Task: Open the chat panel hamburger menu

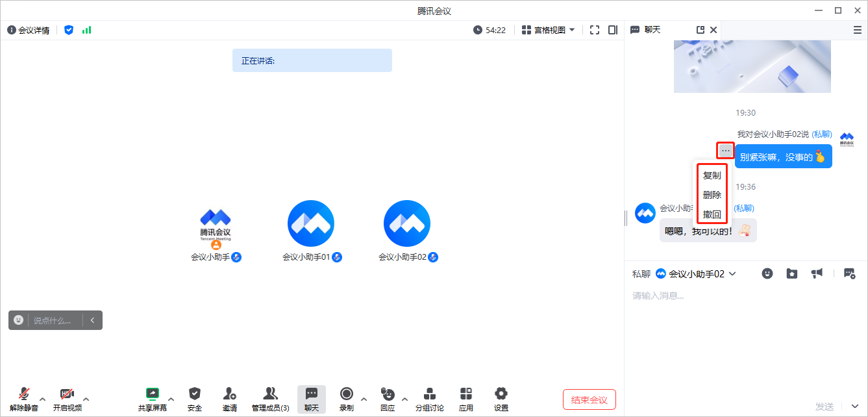Action: click(x=858, y=30)
